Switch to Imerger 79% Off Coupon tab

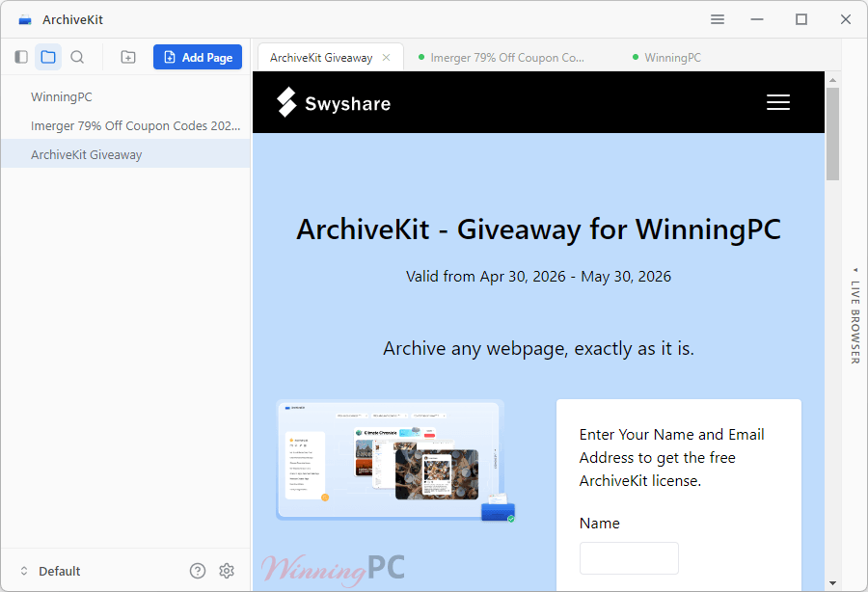point(502,58)
